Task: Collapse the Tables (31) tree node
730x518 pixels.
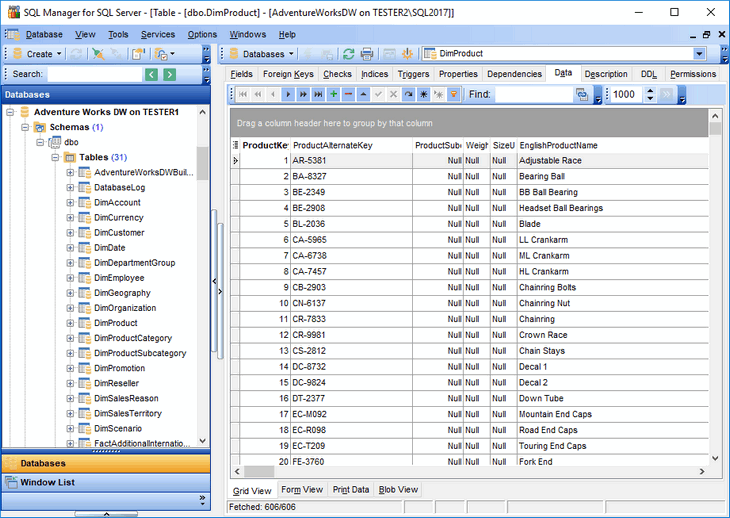Action: (57, 157)
